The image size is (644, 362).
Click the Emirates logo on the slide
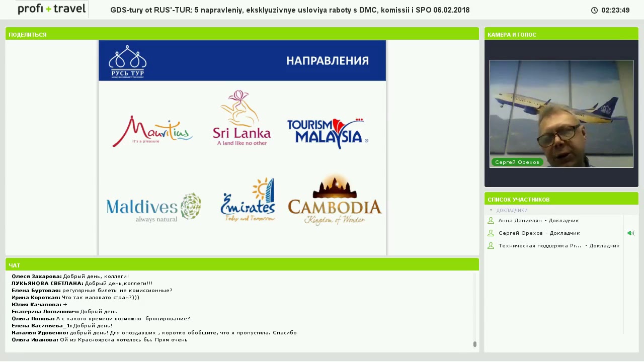click(x=248, y=200)
